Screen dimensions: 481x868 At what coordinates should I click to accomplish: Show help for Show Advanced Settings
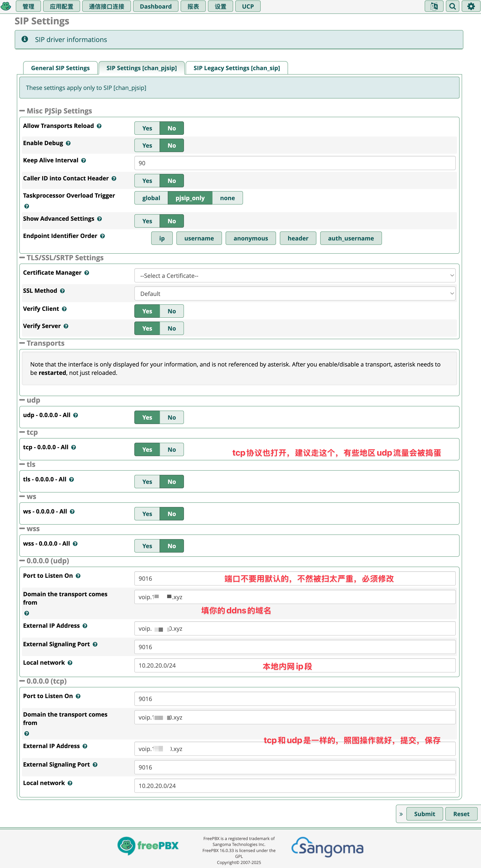[x=99, y=219]
